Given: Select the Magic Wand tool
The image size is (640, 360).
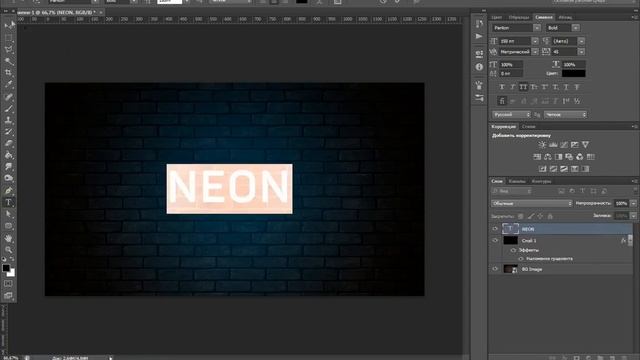Looking at the screenshot, I should click(9, 61).
